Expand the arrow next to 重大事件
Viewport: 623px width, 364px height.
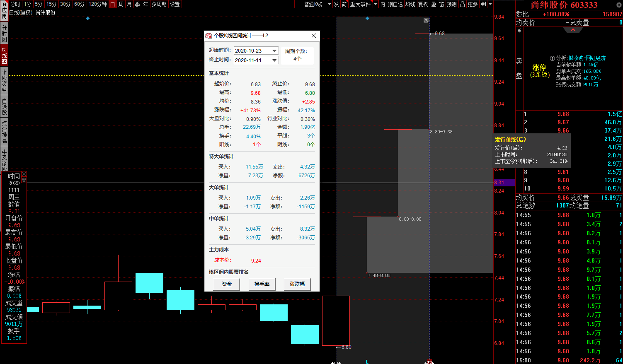point(376,4)
